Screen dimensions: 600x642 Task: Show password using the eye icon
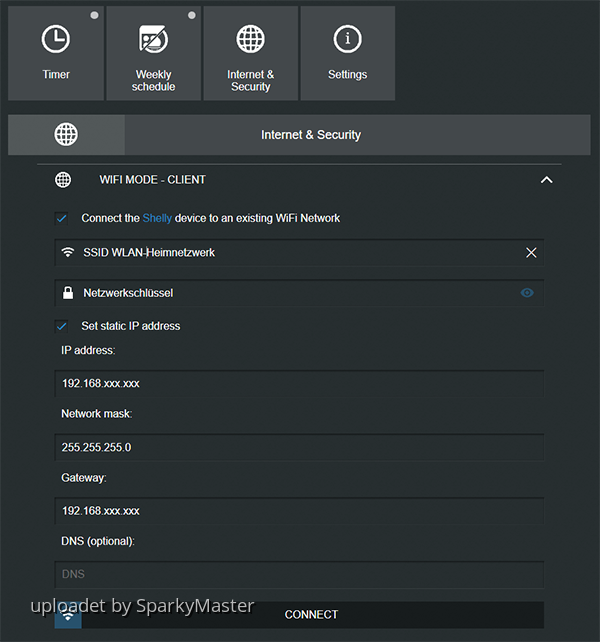coord(527,293)
